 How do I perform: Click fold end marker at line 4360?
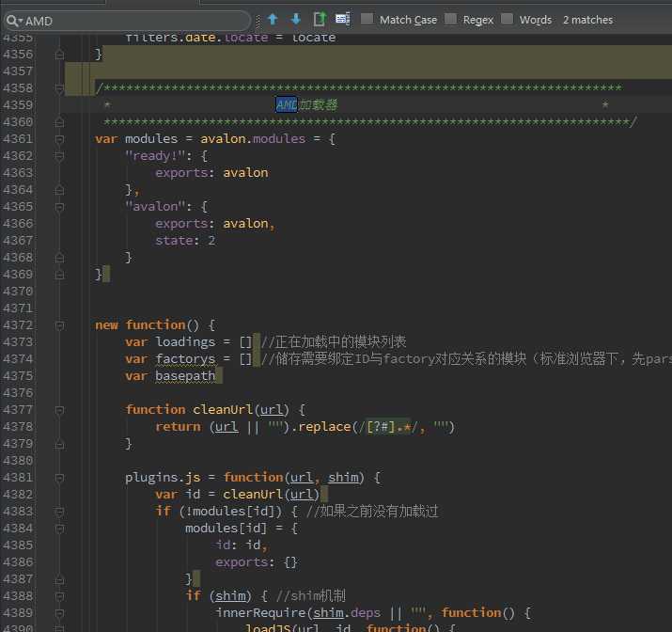click(x=59, y=122)
